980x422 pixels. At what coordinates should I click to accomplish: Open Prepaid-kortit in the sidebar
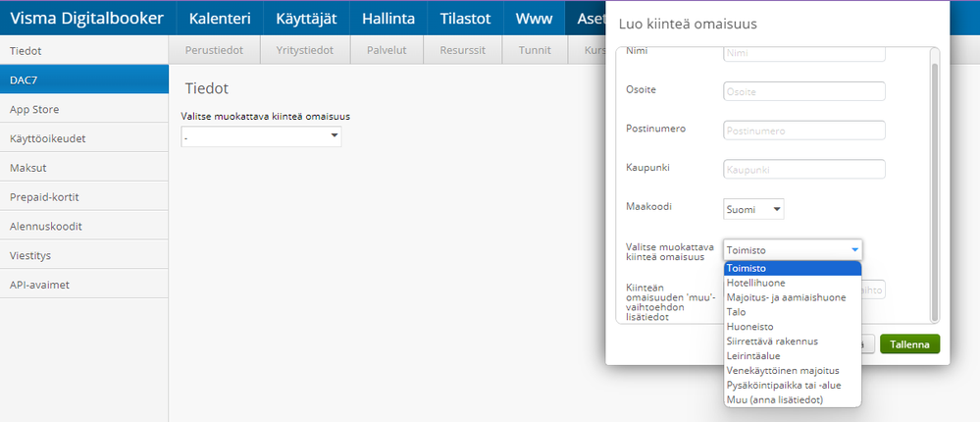[84, 197]
